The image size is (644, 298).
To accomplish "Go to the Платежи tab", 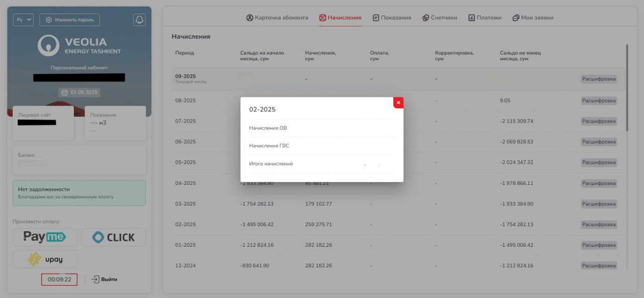I will 485,18.
